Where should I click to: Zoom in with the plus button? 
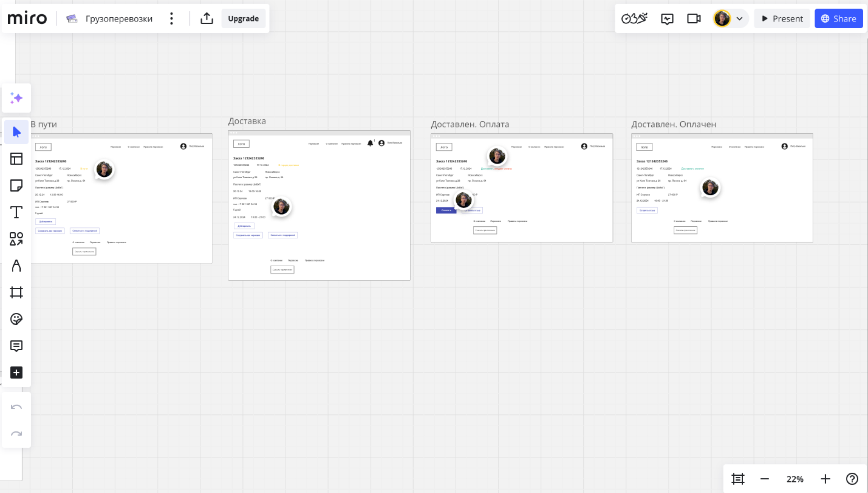coord(825,479)
